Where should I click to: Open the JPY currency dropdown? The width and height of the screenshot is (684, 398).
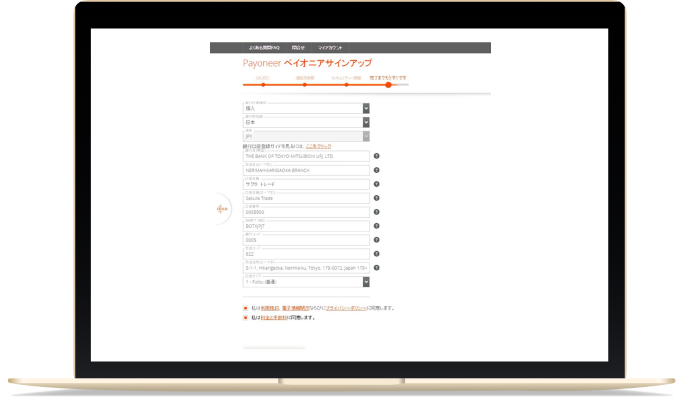[x=306, y=136]
